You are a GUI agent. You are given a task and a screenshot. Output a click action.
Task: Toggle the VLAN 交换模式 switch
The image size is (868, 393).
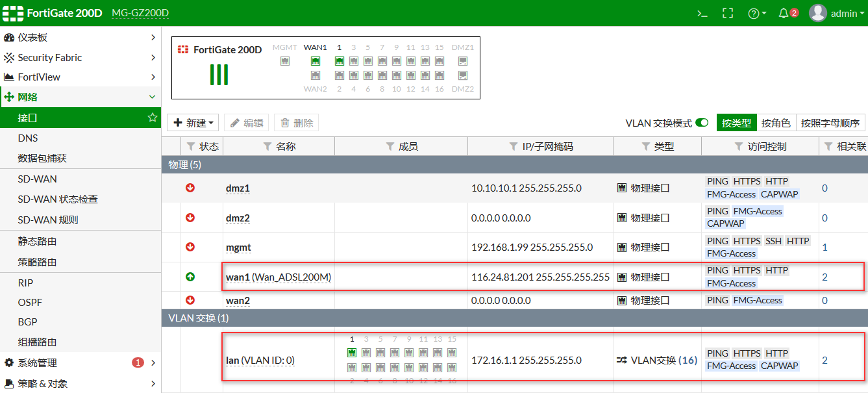pyautogui.click(x=702, y=123)
